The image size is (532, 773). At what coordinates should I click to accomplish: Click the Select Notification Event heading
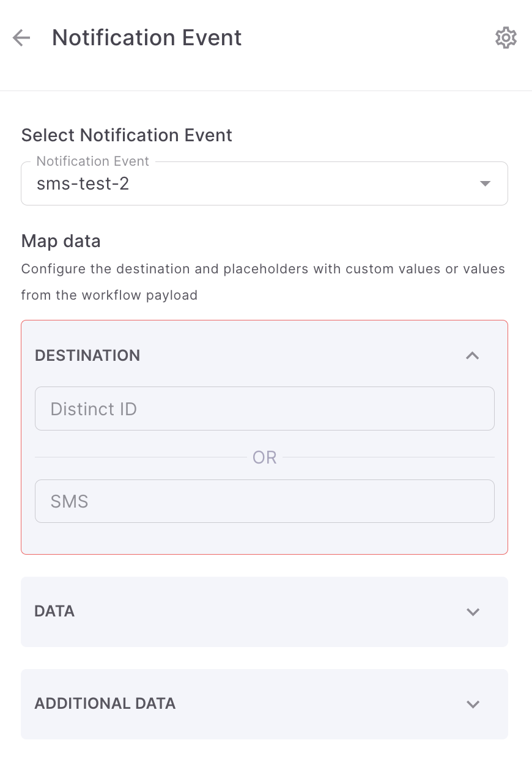point(127,135)
